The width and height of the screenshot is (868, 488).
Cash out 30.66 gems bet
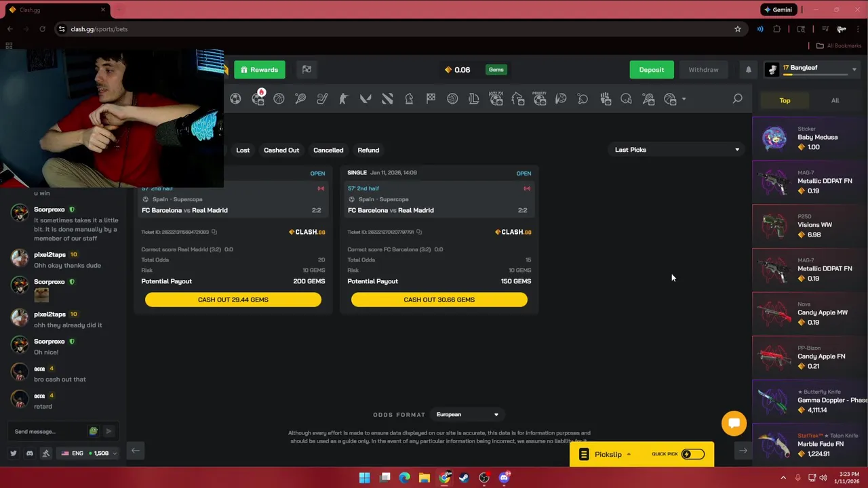click(x=439, y=300)
